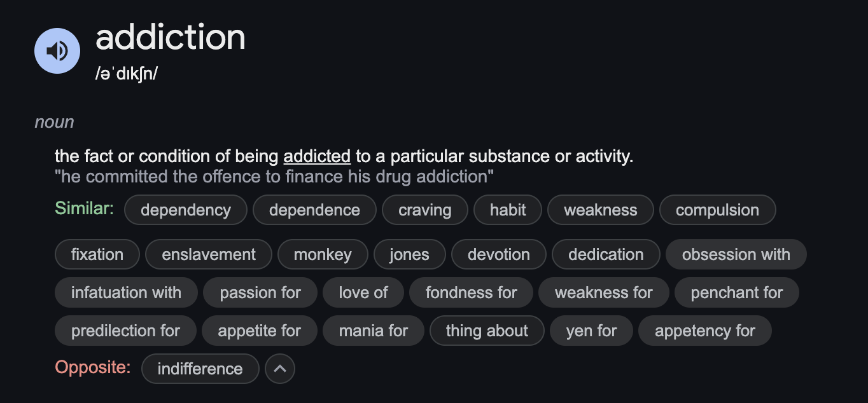Screen dimensions: 868x403
Task: Click the "thing about" chip
Action: (x=487, y=331)
